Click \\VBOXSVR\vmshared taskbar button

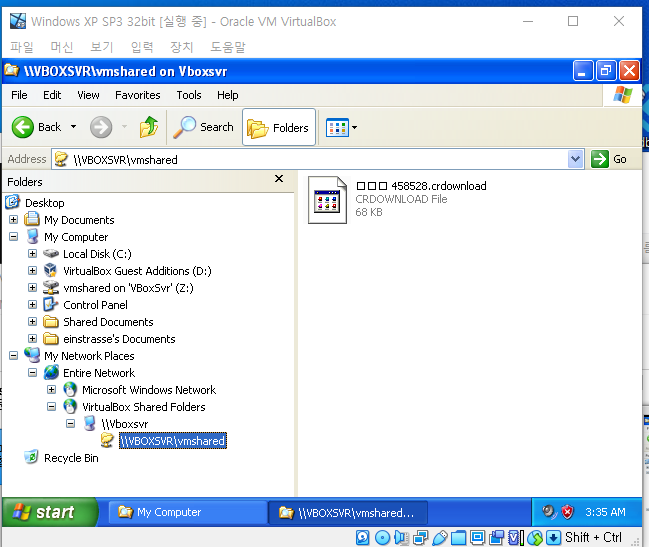[x=348, y=513]
